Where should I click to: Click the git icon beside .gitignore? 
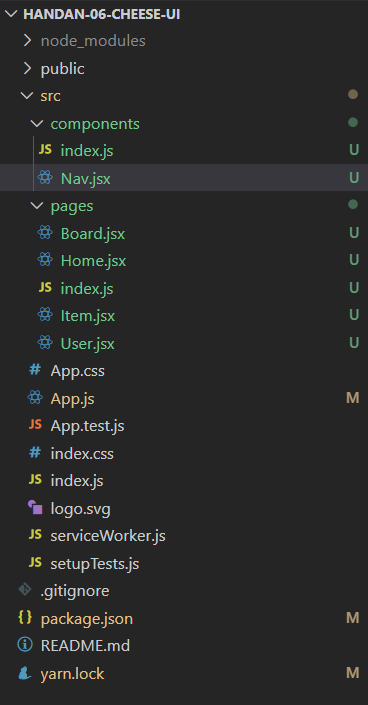tap(25, 590)
